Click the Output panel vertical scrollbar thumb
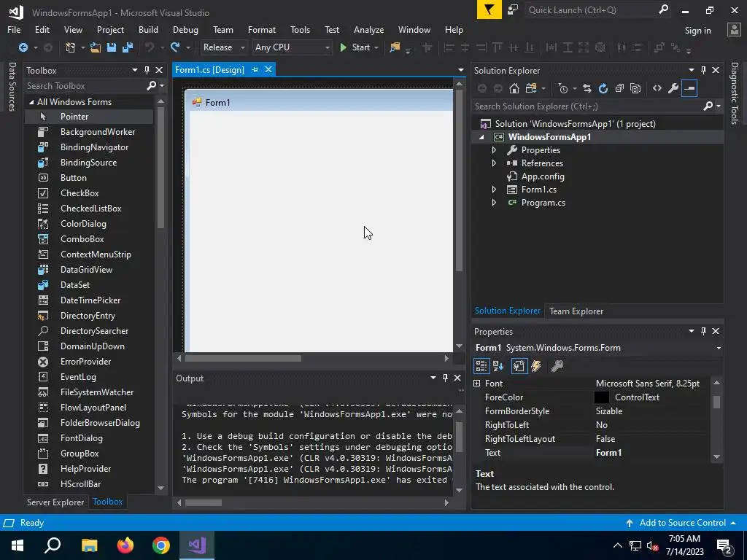The image size is (747, 560). pyautogui.click(x=459, y=436)
